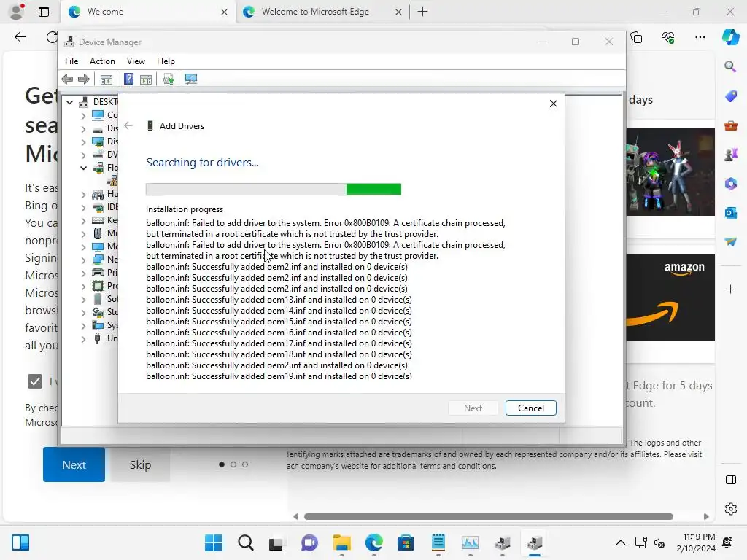Open Edge Settings and more ellipsis menu
Viewport: 747px width, 560px height.
700,37
